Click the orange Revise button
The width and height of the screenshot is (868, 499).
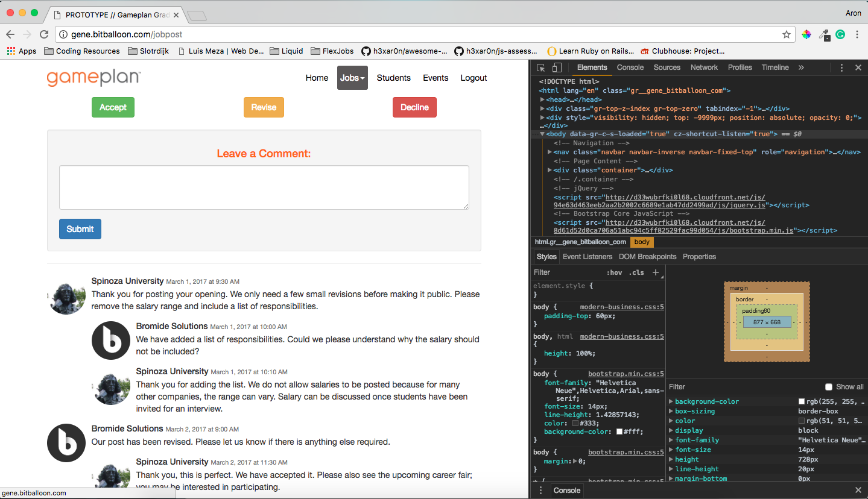pos(264,107)
